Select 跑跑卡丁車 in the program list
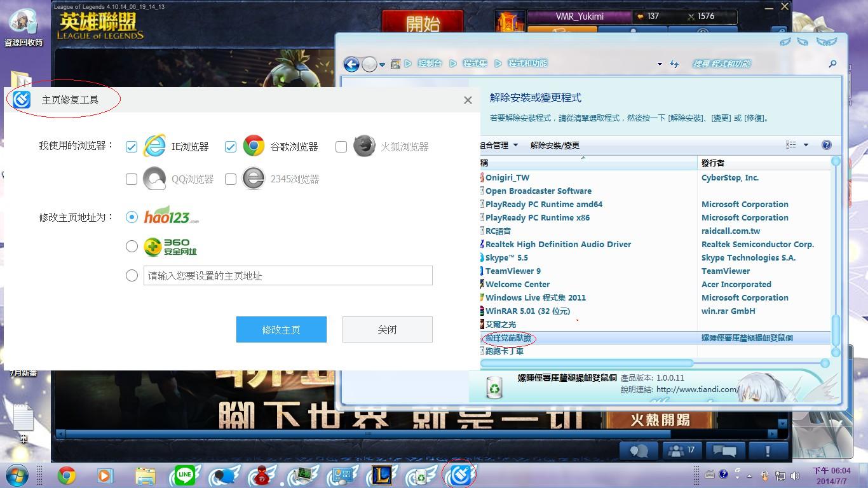Screen dimensions: 868x488 tap(505, 351)
